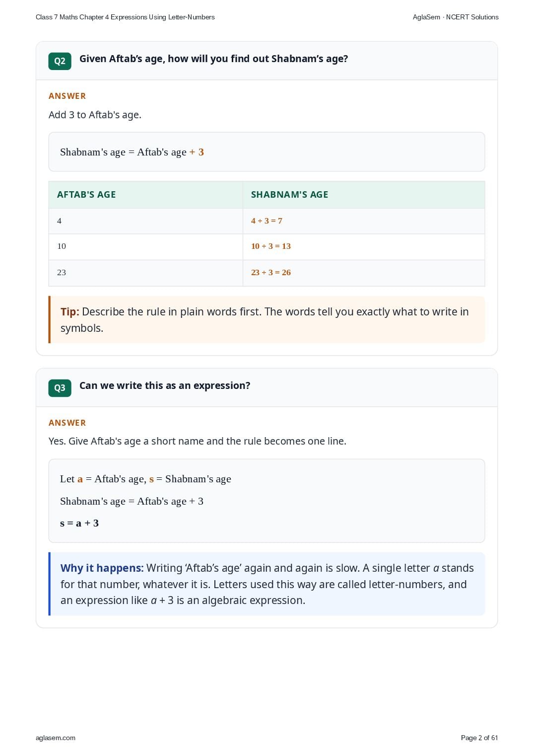This screenshot has height=756, width=534.
Task: Click the table cell showing 4 + 3 = 7
Action: point(364,221)
